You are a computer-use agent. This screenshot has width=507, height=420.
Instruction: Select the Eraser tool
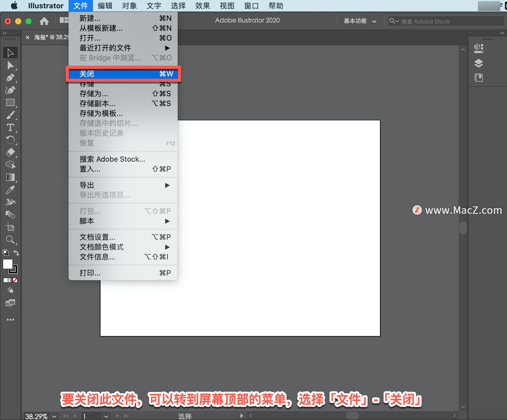[10, 152]
